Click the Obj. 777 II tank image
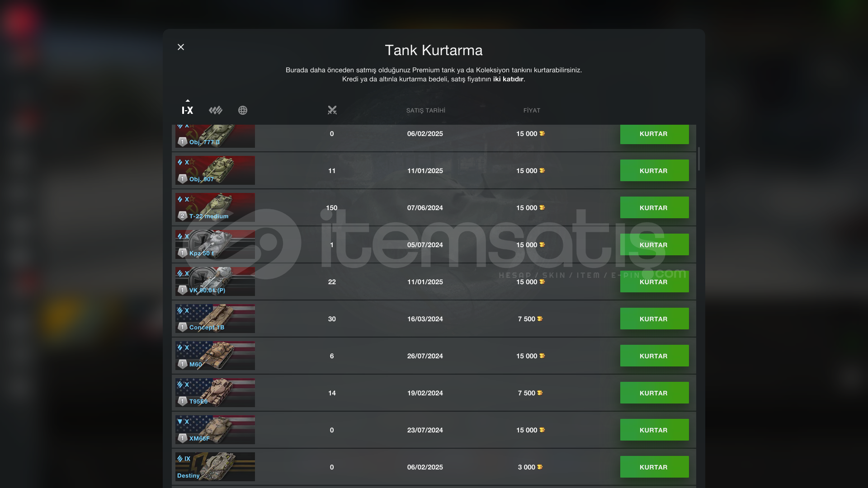Viewport: 868px width, 488px height. coord(215,136)
